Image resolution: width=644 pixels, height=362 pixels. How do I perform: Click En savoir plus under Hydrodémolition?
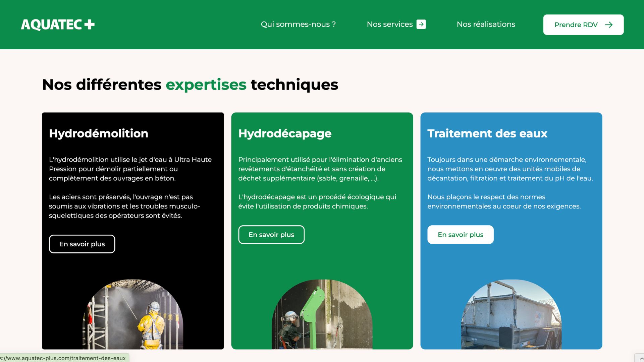click(x=82, y=244)
